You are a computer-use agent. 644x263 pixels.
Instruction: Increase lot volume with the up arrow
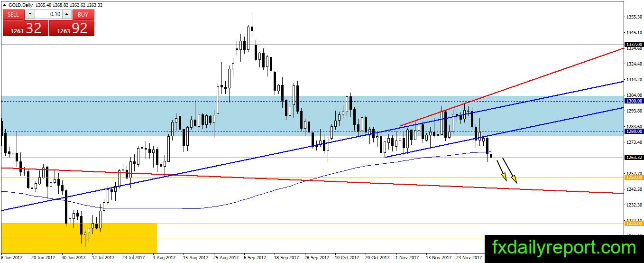(x=67, y=14)
